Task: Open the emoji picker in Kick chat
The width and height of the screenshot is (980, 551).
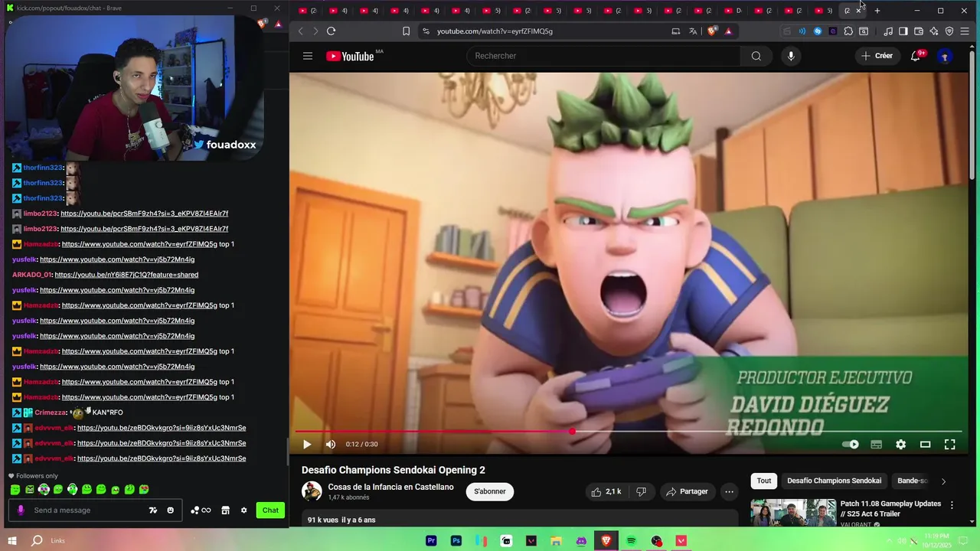Action: [170, 510]
